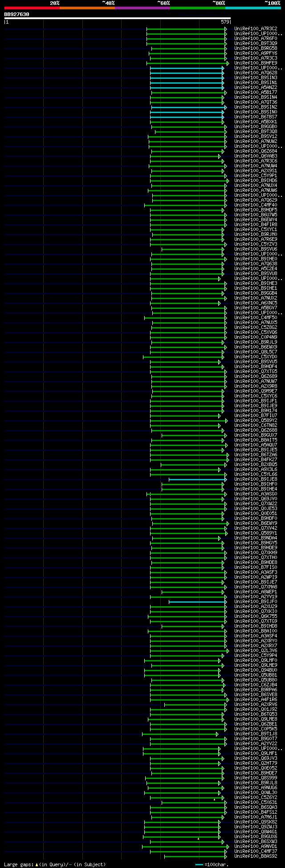
Task: Open UniRef100_Q8S999 label
Action: (x=256, y=778)
